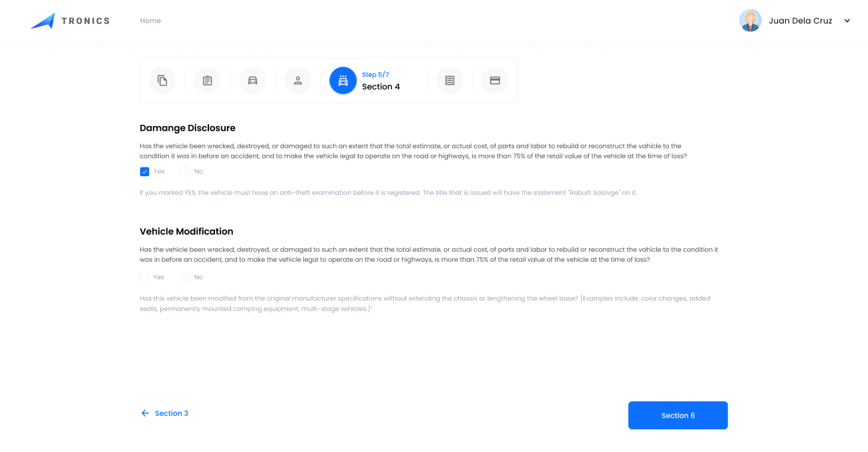Click the back arrow beside Section 3

[145, 413]
